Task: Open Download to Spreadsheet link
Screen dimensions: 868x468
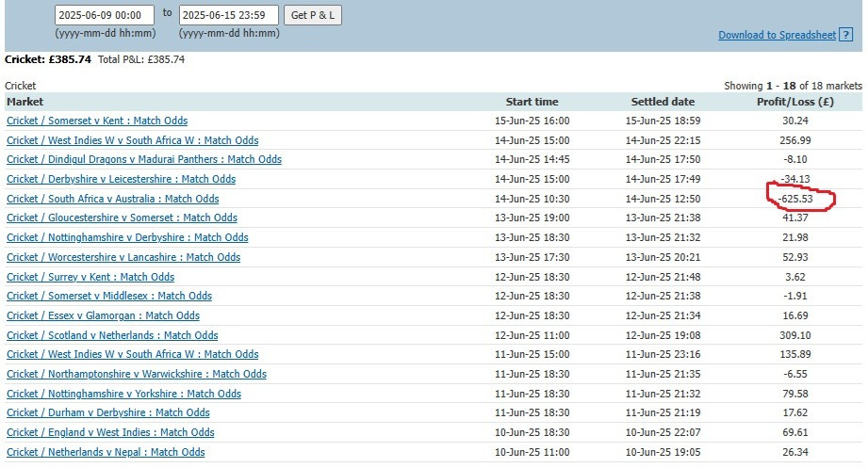Action: (x=778, y=35)
